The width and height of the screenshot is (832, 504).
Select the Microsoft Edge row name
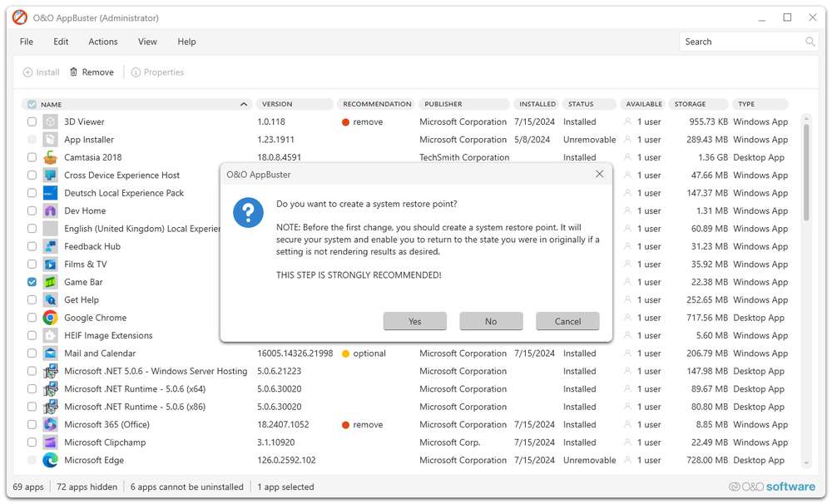(94, 461)
